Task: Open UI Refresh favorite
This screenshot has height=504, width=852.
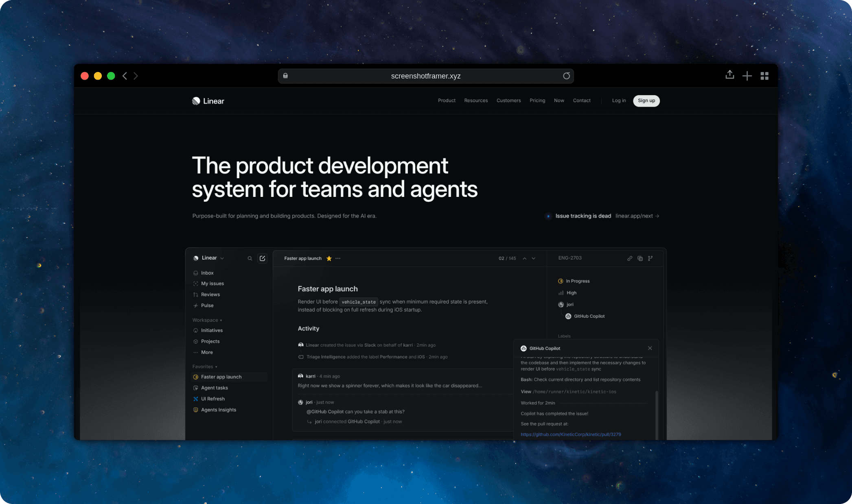Action: (x=212, y=399)
